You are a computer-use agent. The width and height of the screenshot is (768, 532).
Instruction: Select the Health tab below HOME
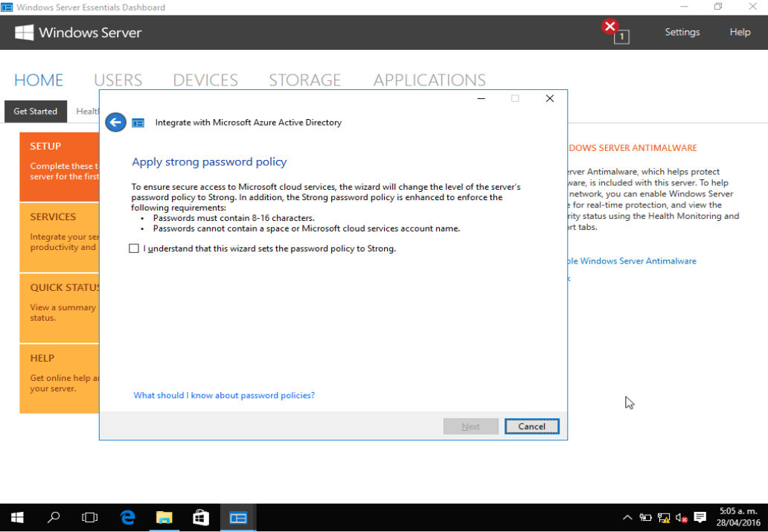tap(87, 111)
